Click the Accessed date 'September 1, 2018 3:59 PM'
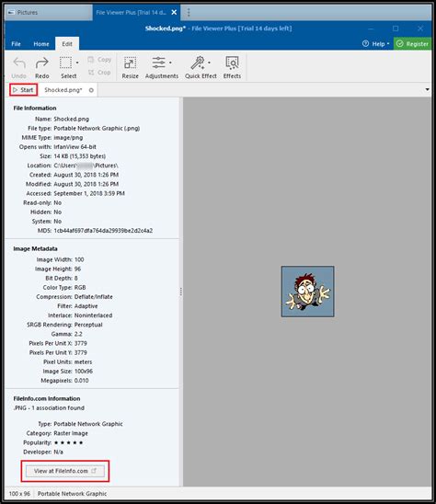The image size is (436, 504). click(89, 193)
